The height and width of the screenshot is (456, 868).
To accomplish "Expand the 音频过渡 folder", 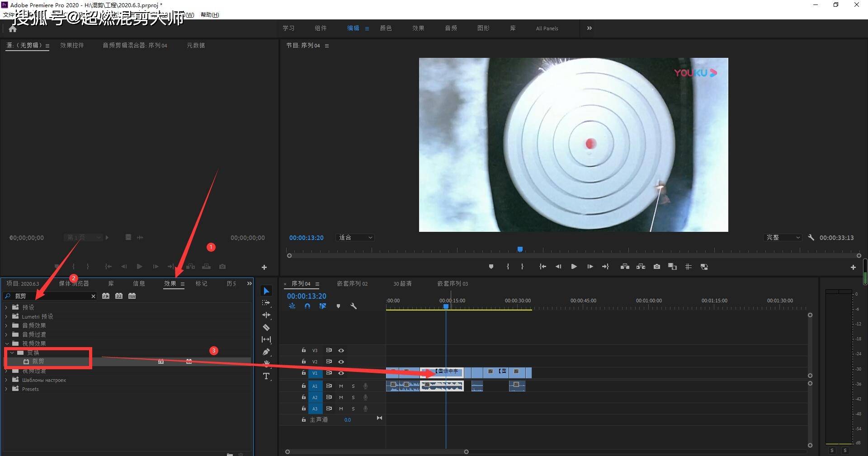I will click(6, 334).
